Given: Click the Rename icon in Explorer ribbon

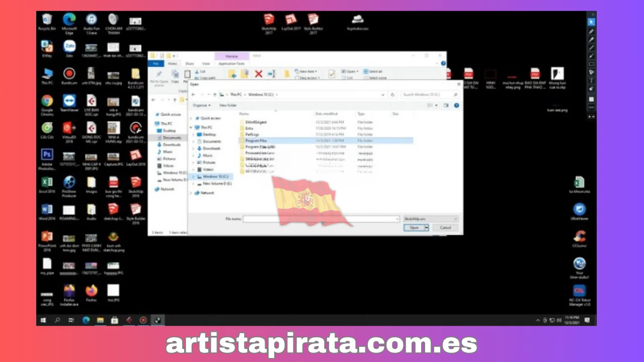Looking at the screenshot, I should 272,74.
